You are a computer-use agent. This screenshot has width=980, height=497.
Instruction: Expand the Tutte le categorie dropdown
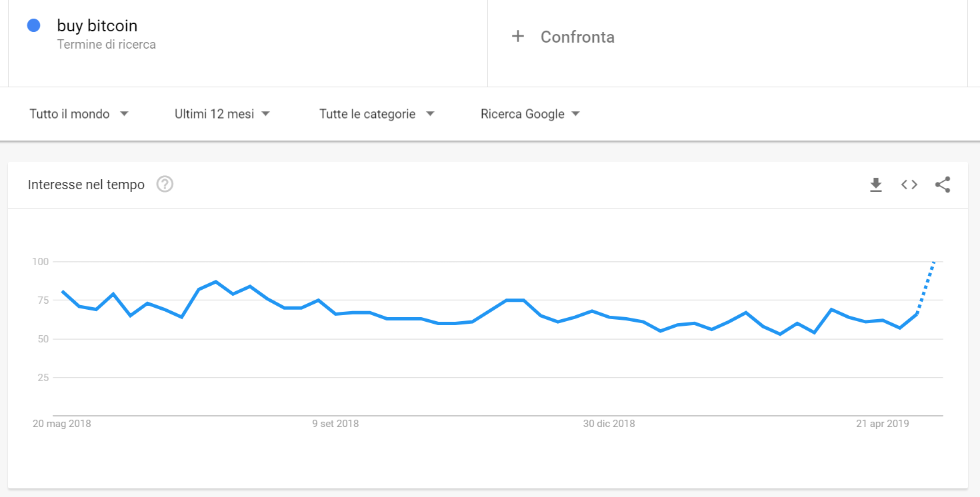point(377,114)
